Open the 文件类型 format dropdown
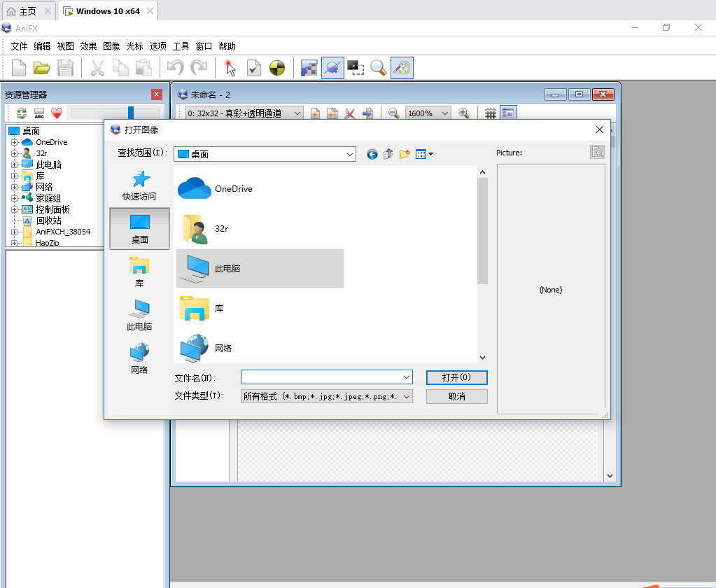 (407, 396)
